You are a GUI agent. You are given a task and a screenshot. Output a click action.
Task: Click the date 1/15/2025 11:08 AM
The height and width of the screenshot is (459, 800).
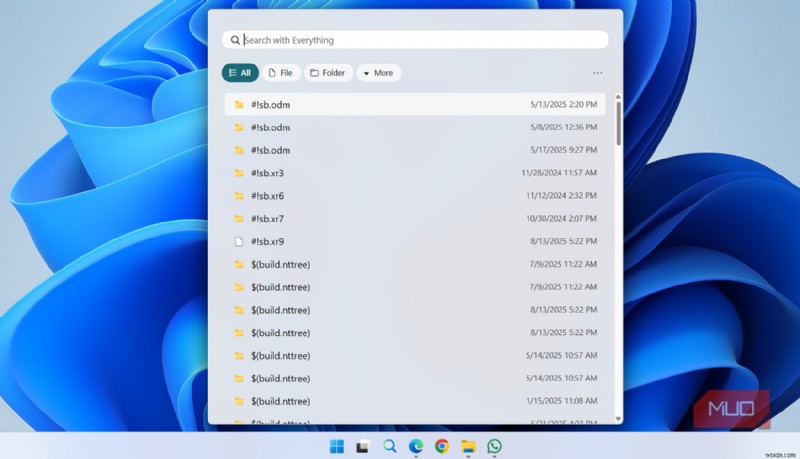561,401
